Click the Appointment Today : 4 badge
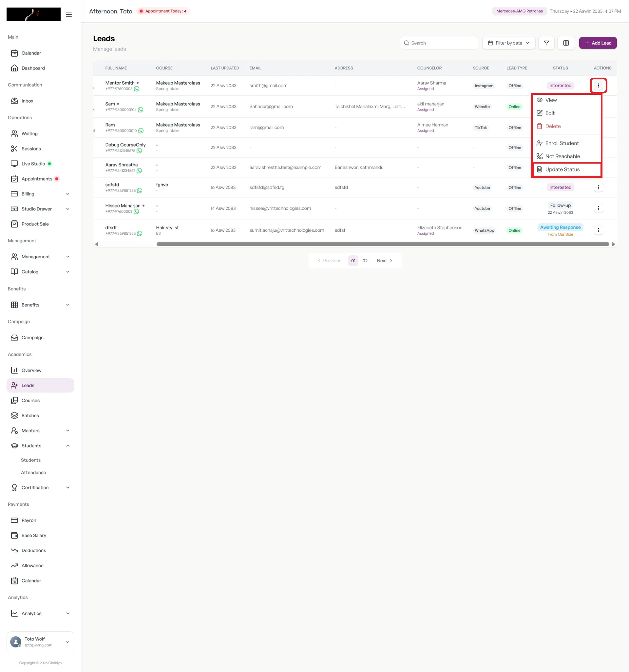 coord(163,11)
